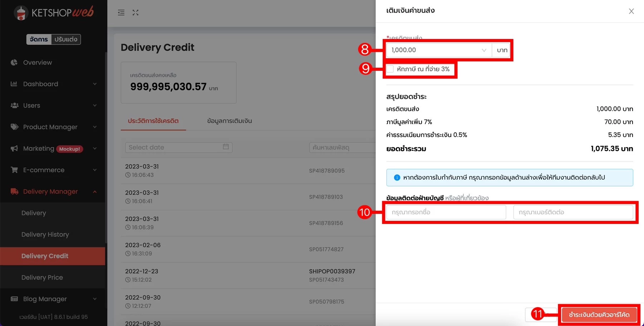Image resolution: width=644 pixels, height=326 pixels.
Task: Enable the 3% withholding tax checkbox
Action: tap(390, 69)
